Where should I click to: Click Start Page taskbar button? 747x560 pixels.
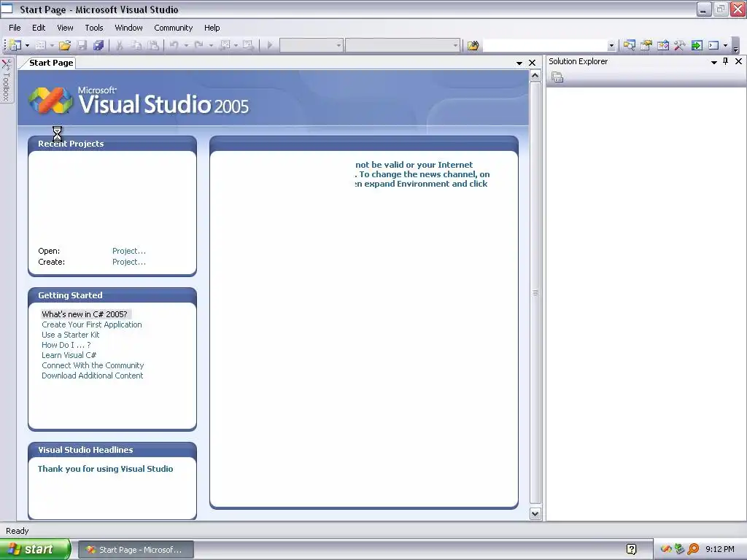(136, 550)
